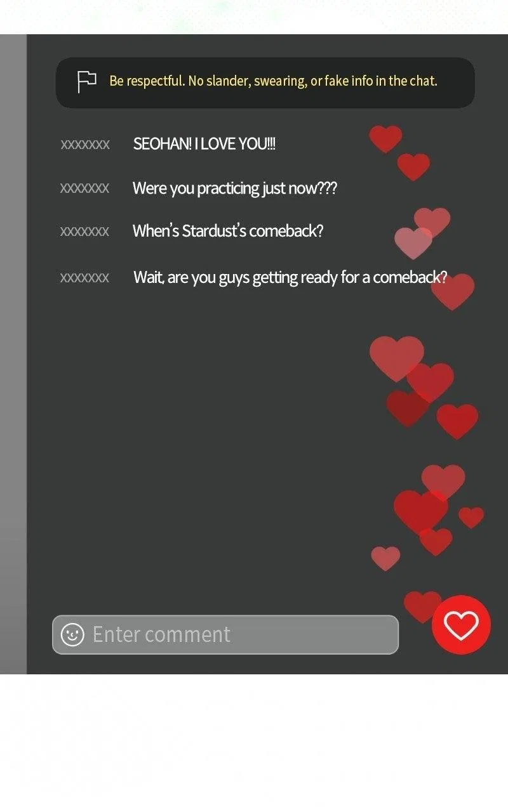Tap the topmost floating red heart
Viewport: 508px width, 812px height.
[385, 139]
